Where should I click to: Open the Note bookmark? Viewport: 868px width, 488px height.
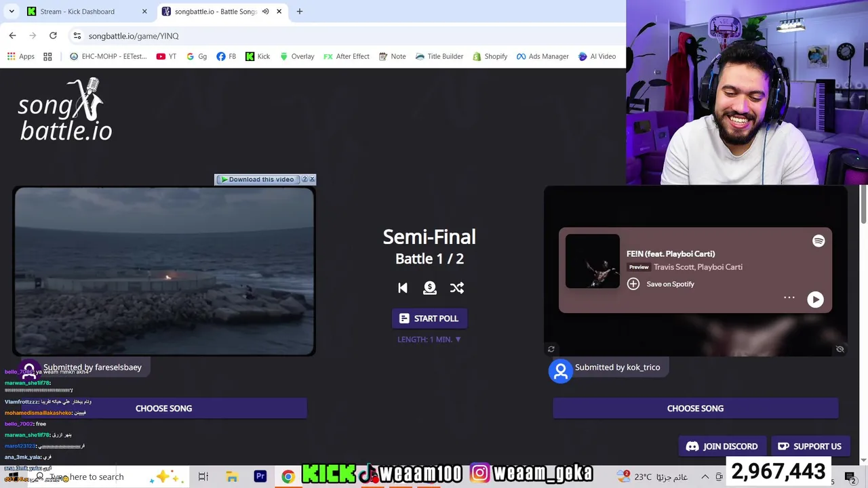pos(393,56)
